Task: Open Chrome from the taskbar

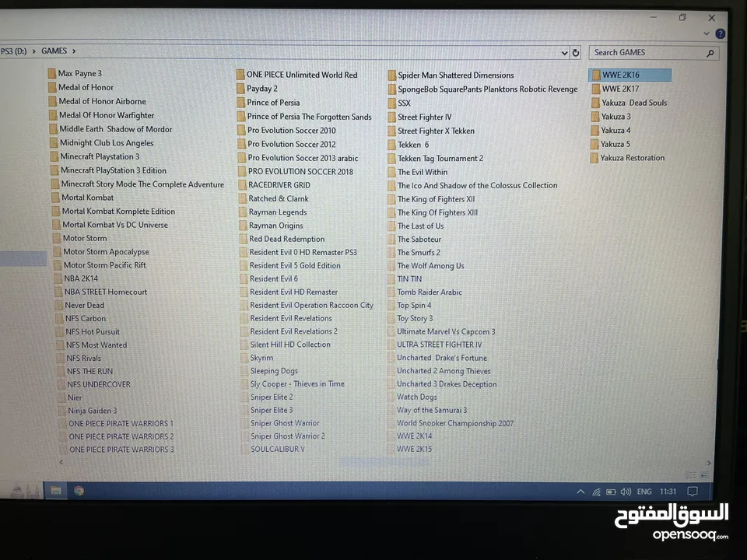Action: click(x=79, y=491)
